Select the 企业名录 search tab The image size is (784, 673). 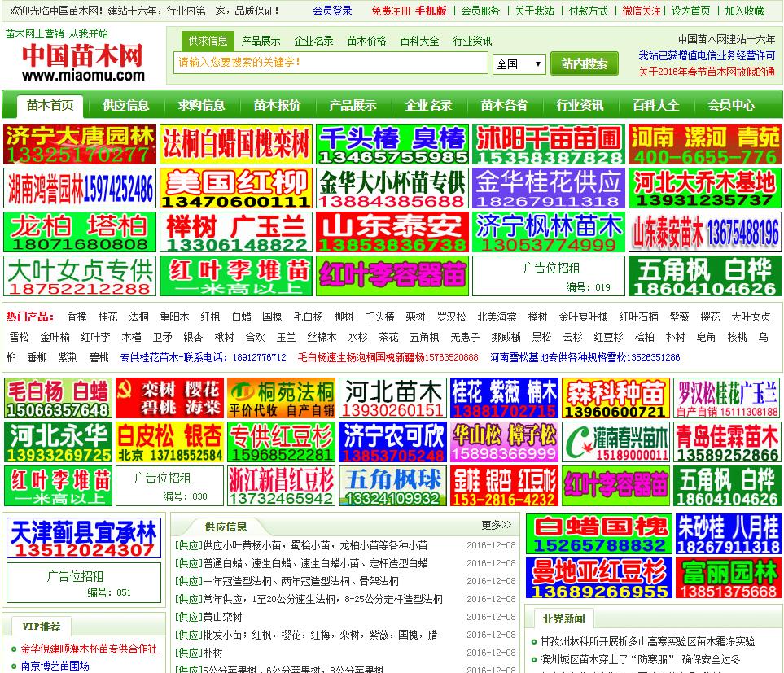click(x=313, y=41)
